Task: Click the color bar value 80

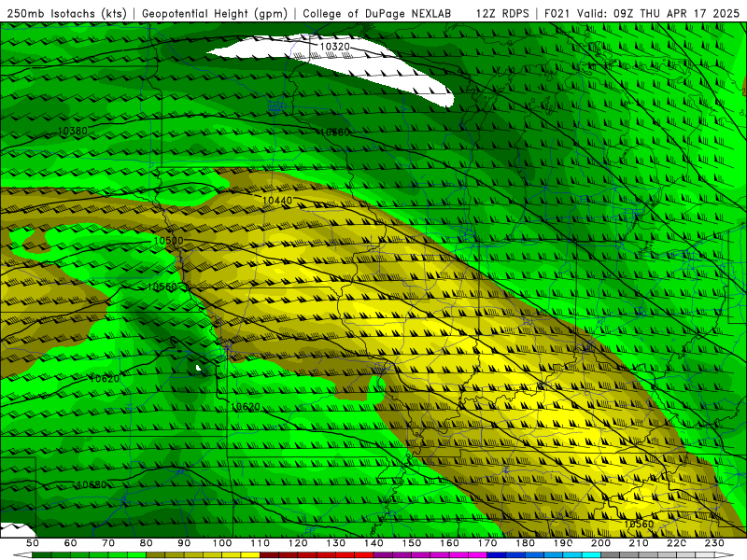Action: click(x=146, y=543)
